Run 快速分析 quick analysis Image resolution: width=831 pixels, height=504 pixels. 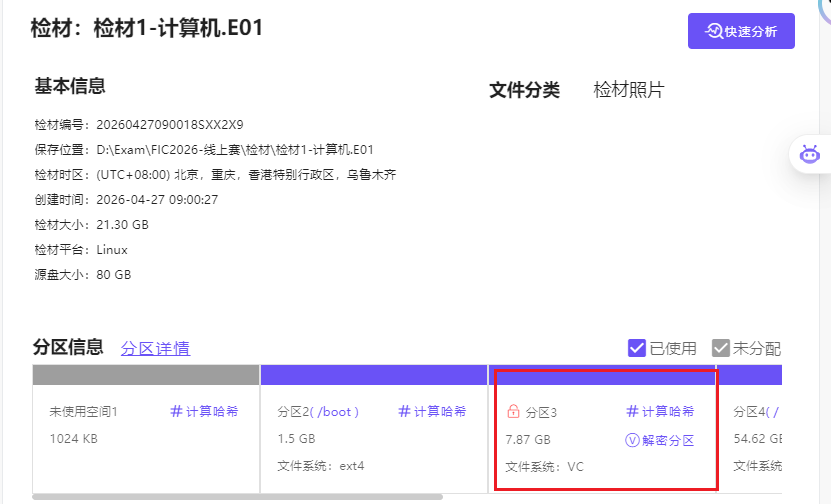point(741,31)
